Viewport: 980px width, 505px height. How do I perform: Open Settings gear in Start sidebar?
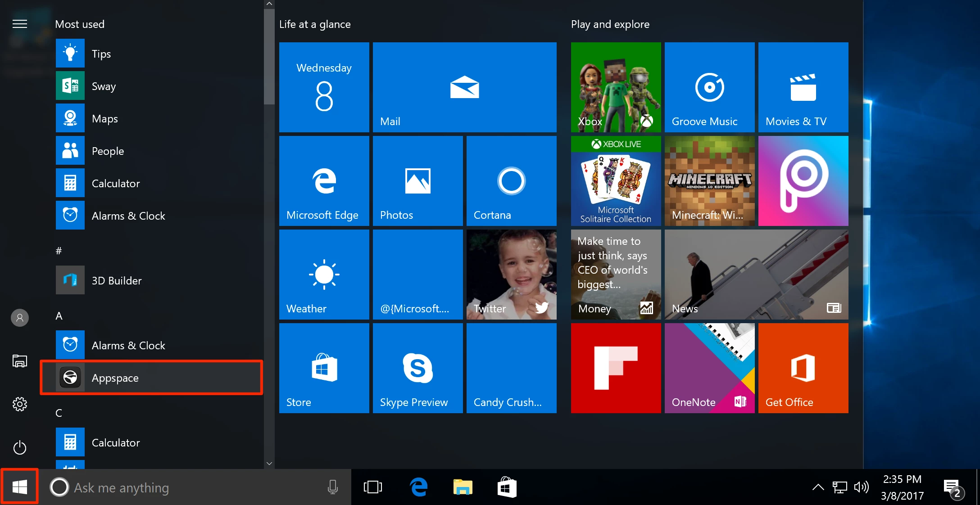(20, 404)
